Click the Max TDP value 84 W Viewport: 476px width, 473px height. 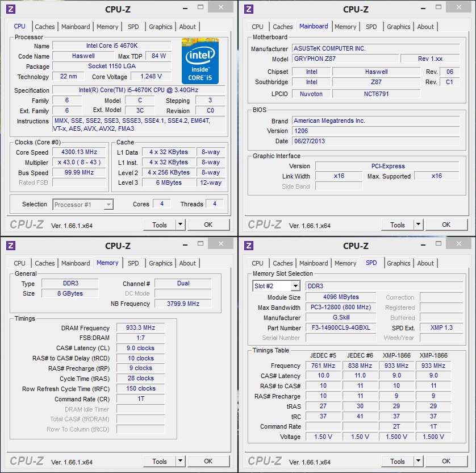tap(158, 56)
